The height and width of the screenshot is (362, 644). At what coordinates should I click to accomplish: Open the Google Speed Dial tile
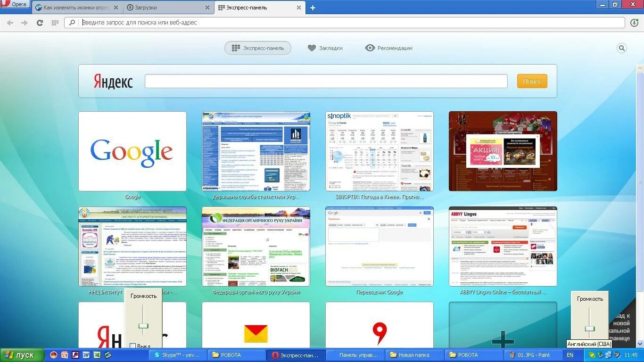(x=132, y=151)
